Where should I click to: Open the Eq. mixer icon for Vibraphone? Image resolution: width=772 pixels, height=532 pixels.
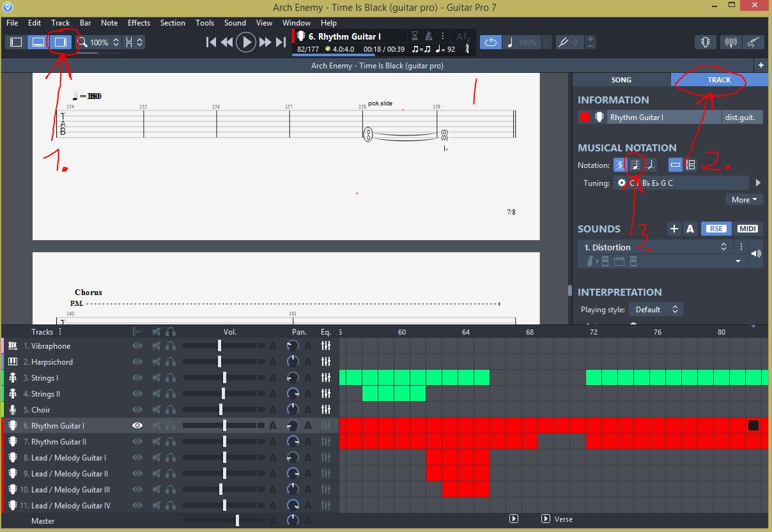pyautogui.click(x=326, y=346)
